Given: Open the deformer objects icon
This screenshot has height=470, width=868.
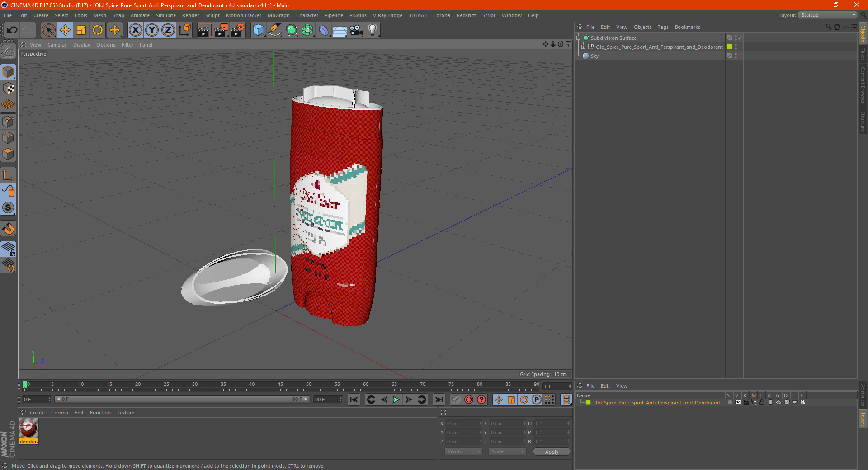Looking at the screenshot, I should 324,30.
